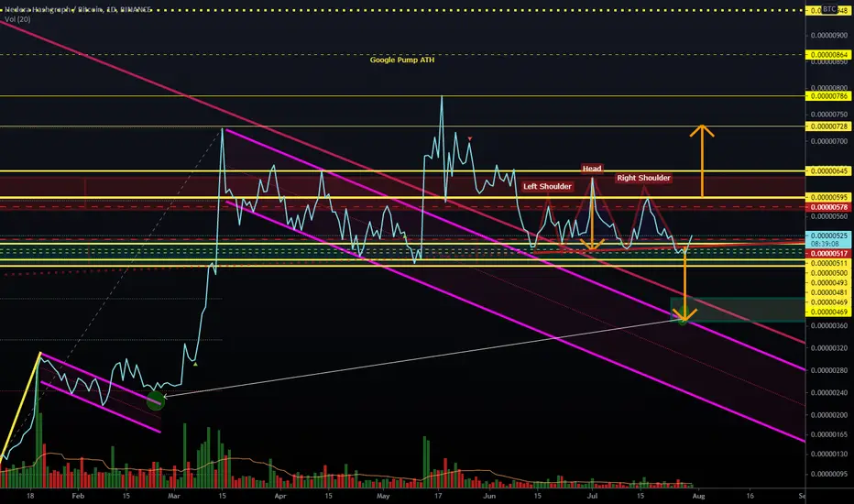The width and height of the screenshot is (854, 504).
Task: Click the 0.00000481 yellow price label
Action: (x=828, y=292)
